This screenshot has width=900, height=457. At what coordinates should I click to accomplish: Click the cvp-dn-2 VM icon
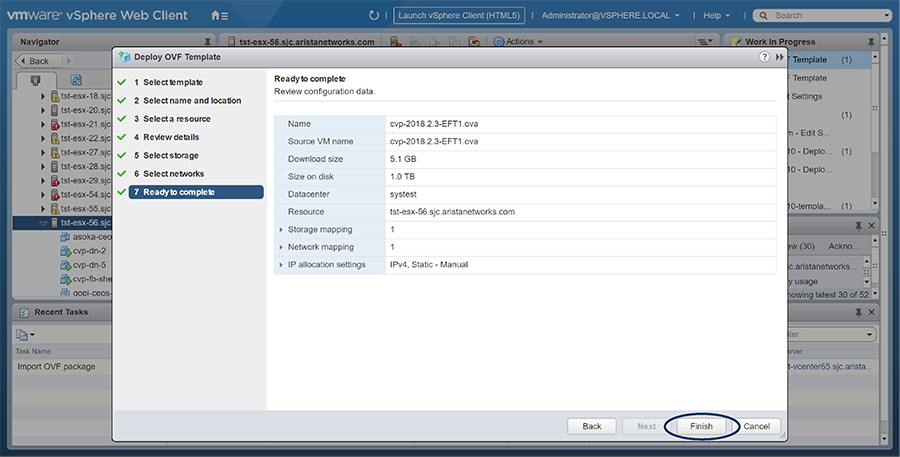click(65, 251)
